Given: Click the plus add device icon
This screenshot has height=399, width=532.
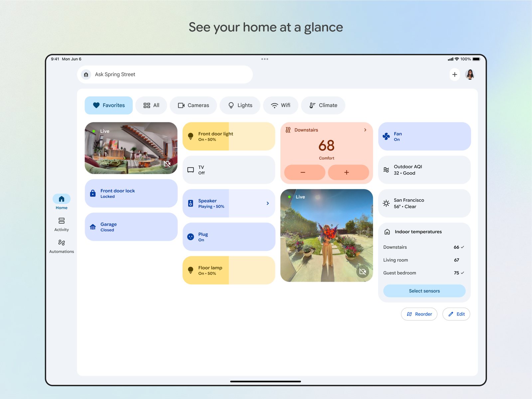Looking at the screenshot, I should pyautogui.click(x=455, y=75).
